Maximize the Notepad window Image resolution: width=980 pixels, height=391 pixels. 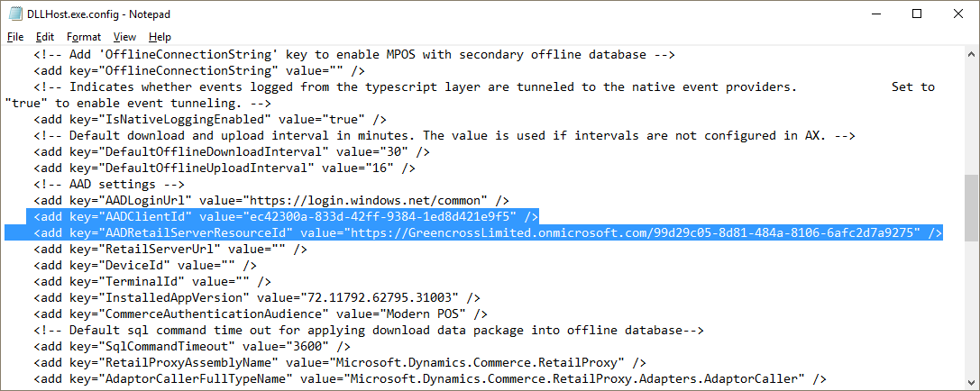[916, 14]
